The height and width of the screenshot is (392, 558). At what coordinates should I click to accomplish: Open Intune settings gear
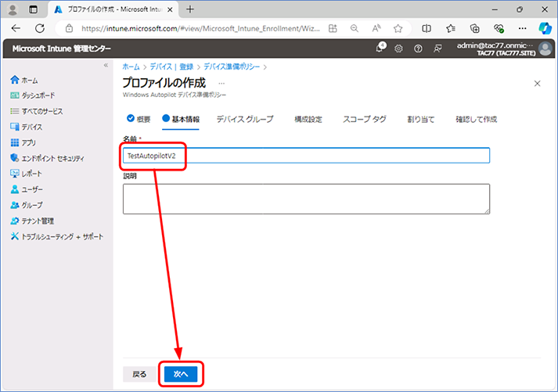(x=398, y=49)
